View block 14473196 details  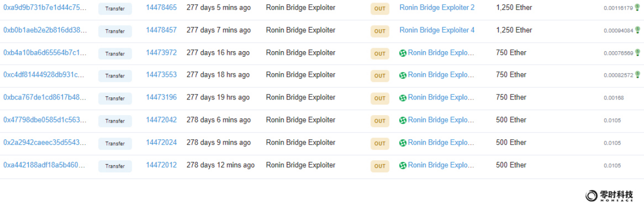tap(162, 97)
